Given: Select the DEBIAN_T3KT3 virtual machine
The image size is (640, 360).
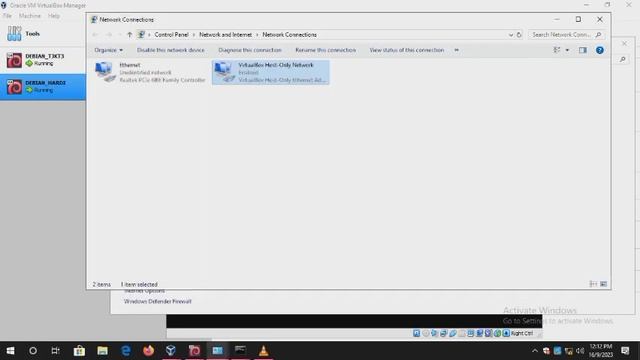Looking at the screenshot, I should click(x=43, y=60).
